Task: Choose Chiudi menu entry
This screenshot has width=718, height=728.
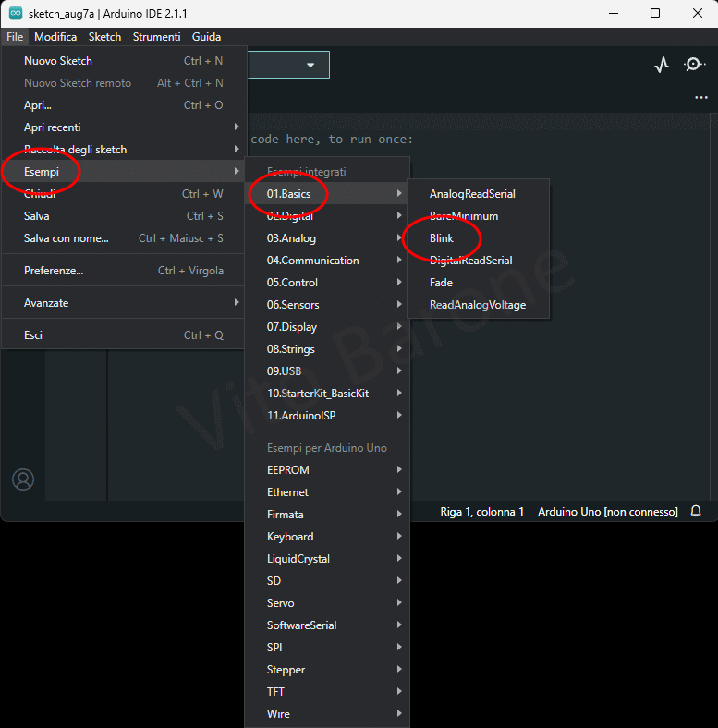Action: point(124,194)
